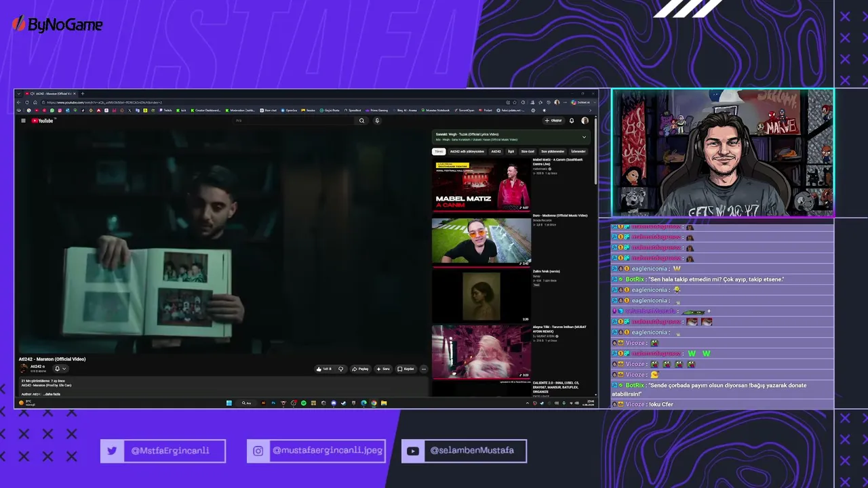Open Chrome from the taskbar

pos(374,403)
